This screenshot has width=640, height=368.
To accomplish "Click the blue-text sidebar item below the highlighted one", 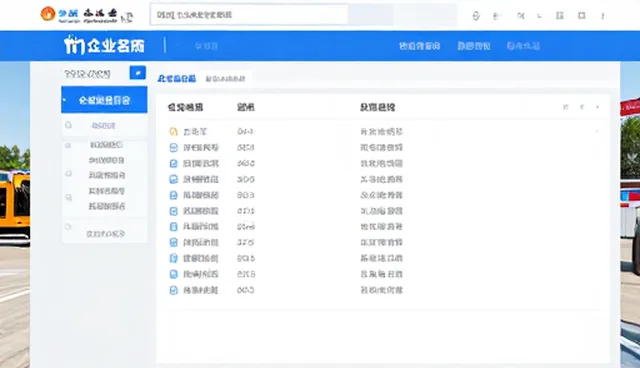I will pyautogui.click(x=103, y=126).
